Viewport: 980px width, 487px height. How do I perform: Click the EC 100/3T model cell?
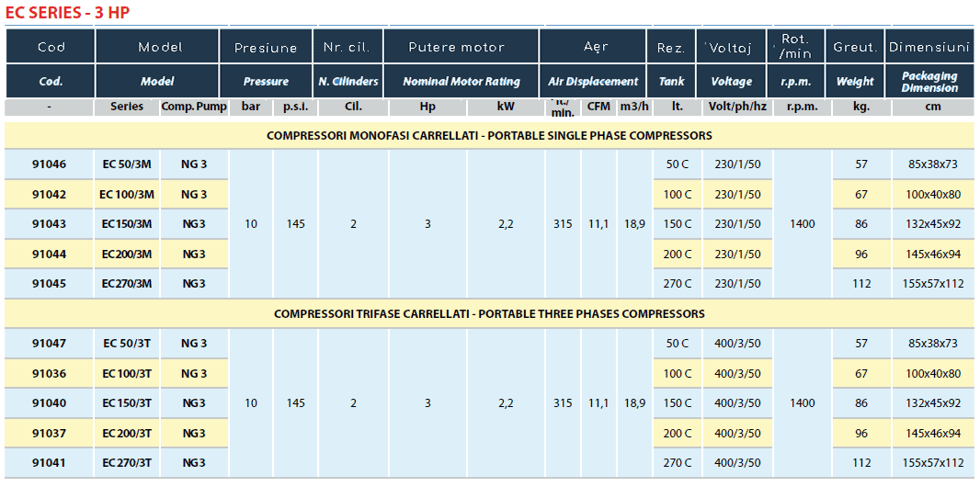click(127, 373)
